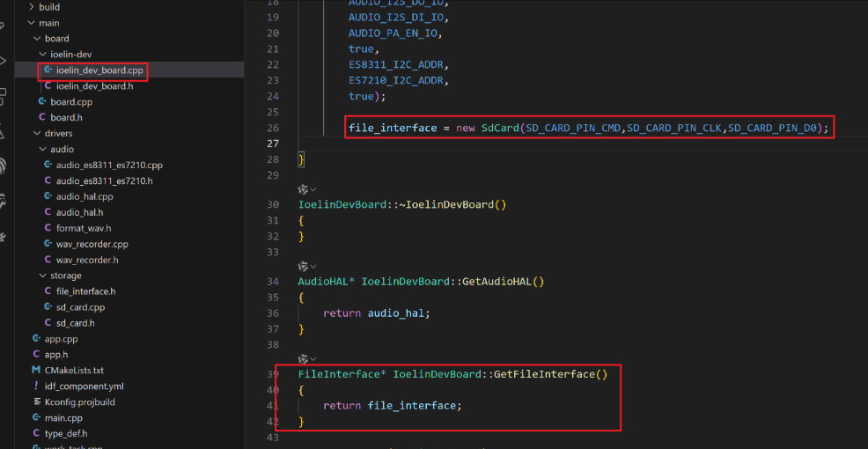Click the closing brace on line 28
This screenshot has height=449, width=868.
(x=301, y=159)
